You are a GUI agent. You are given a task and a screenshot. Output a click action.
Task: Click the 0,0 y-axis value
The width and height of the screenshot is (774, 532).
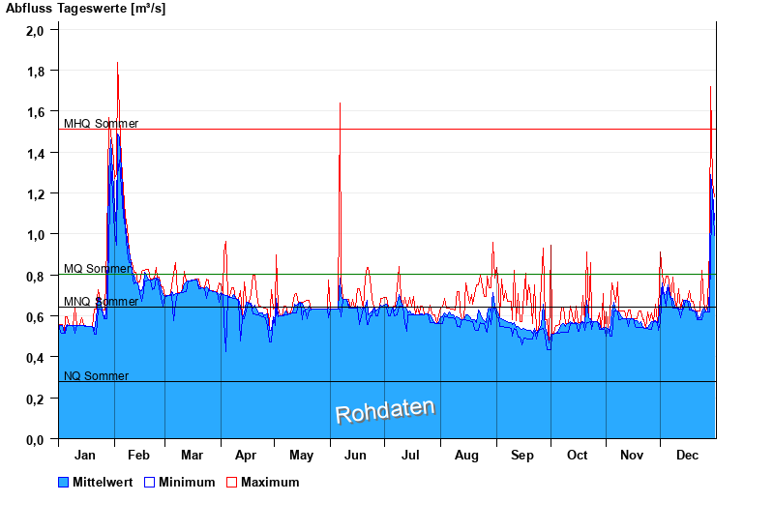(x=35, y=440)
